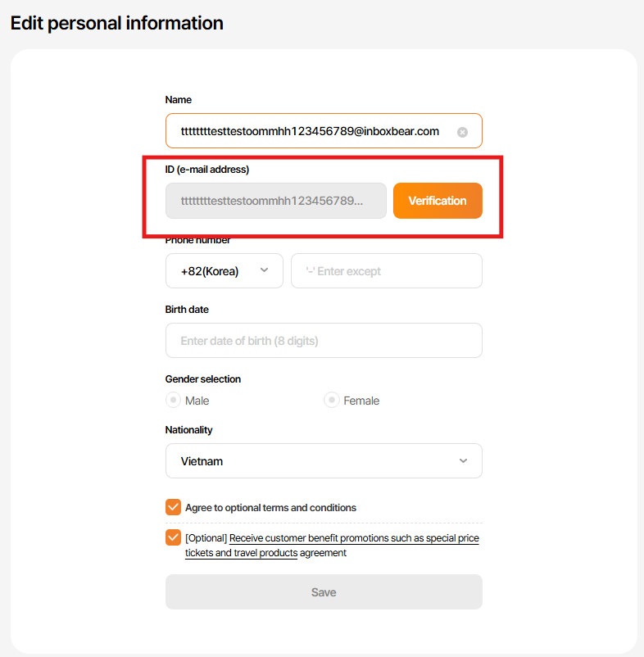This screenshot has height=657, width=644.
Task: Focus the phone number entry field
Action: pyautogui.click(x=386, y=271)
